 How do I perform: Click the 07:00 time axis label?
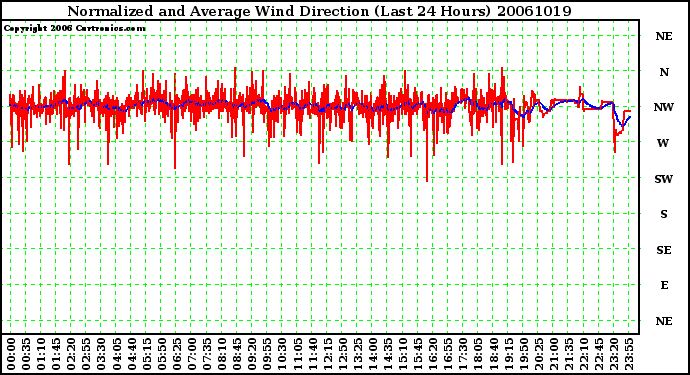(191, 354)
